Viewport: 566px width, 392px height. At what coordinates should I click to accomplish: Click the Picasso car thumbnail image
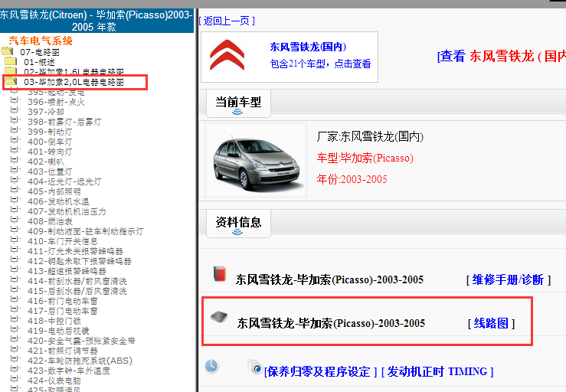coord(256,160)
